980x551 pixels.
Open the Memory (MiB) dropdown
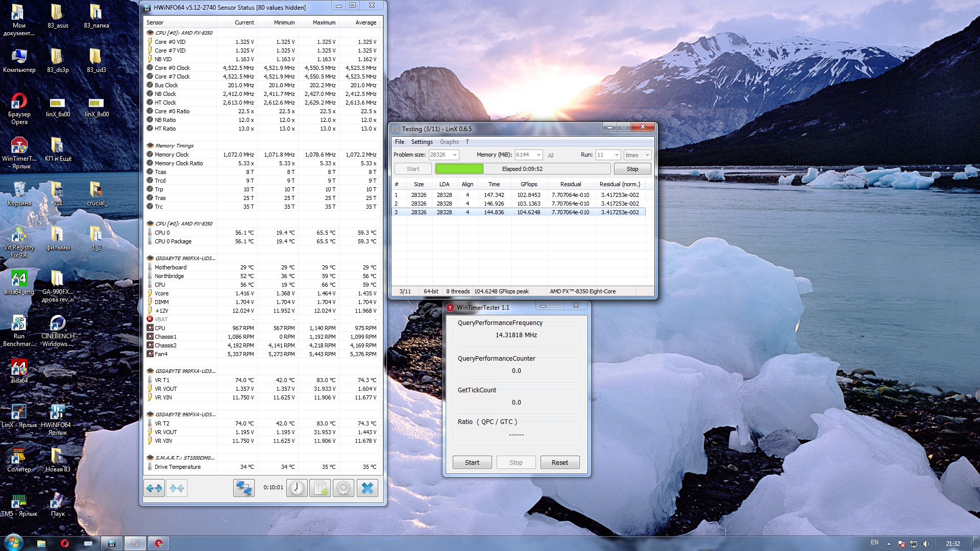tap(538, 155)
